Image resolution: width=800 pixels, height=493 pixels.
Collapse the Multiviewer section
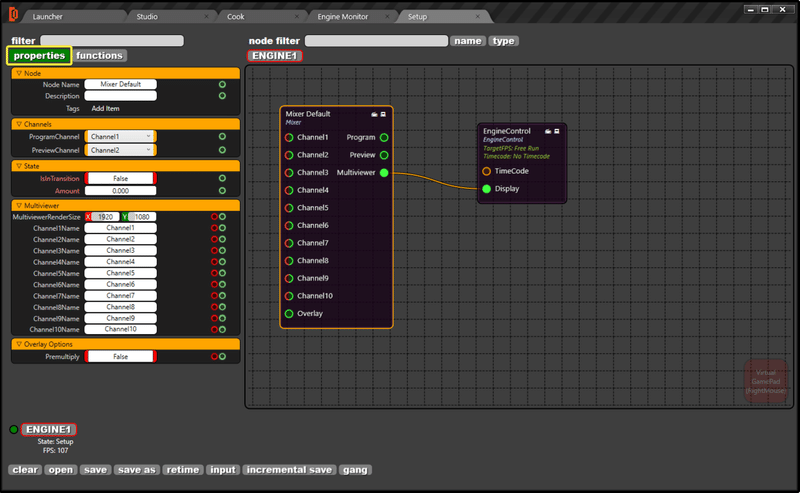(19, 206)
